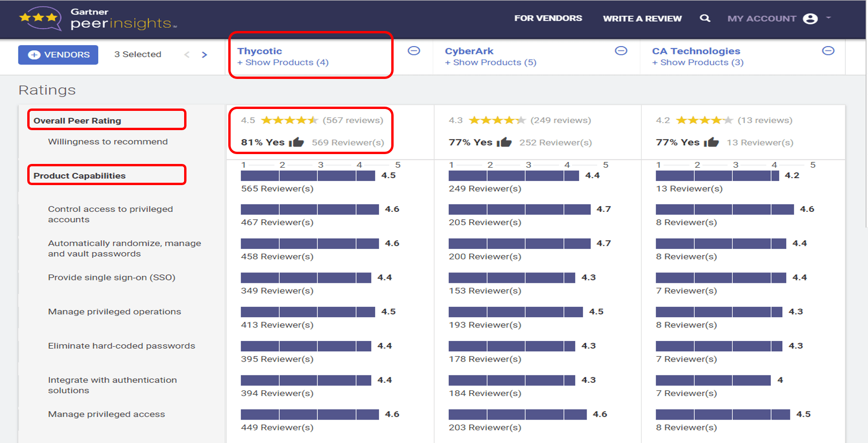This screenshot has width=868, height=443.
Task: Click Manage privileged access label
Action: 107,414
